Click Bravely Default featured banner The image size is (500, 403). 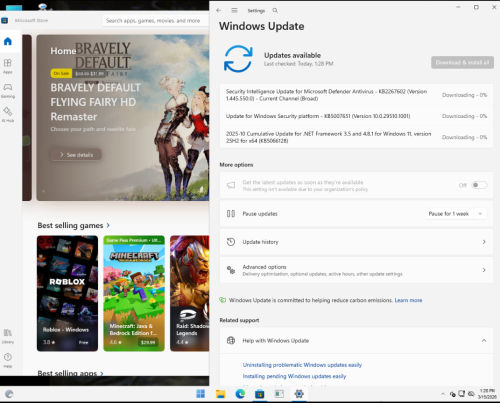(x=123, y=118)
